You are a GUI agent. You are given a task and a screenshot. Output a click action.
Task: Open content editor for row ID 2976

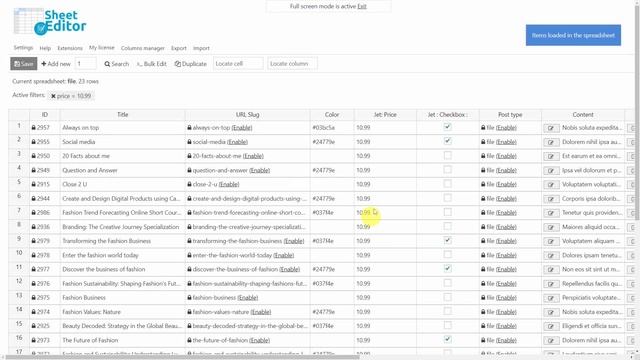[x=551, y=284]
